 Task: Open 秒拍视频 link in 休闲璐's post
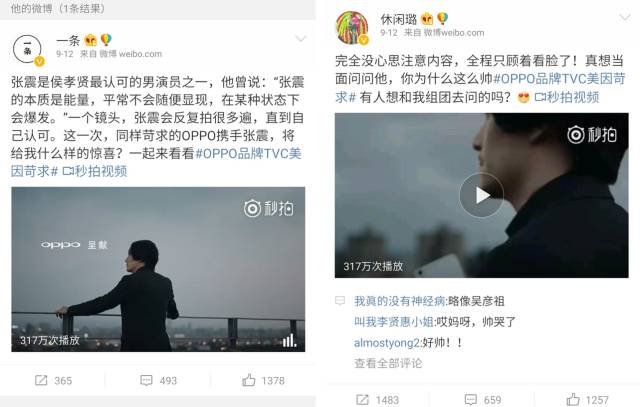pos(567,97)
